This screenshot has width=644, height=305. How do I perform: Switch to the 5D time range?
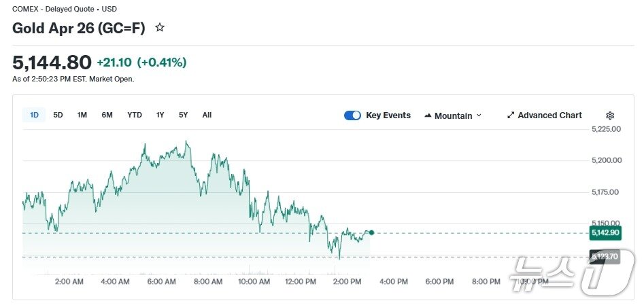(x=58, y=115)
